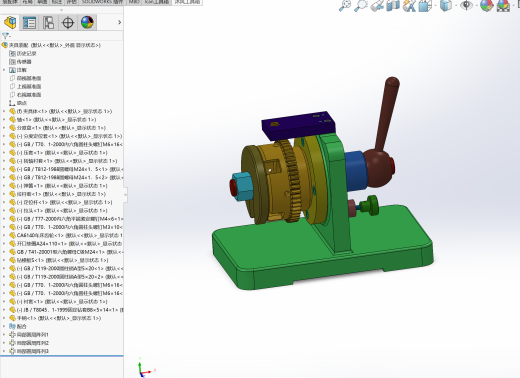Open the FeatureManager design tree tab

click(x=10, y=23)
